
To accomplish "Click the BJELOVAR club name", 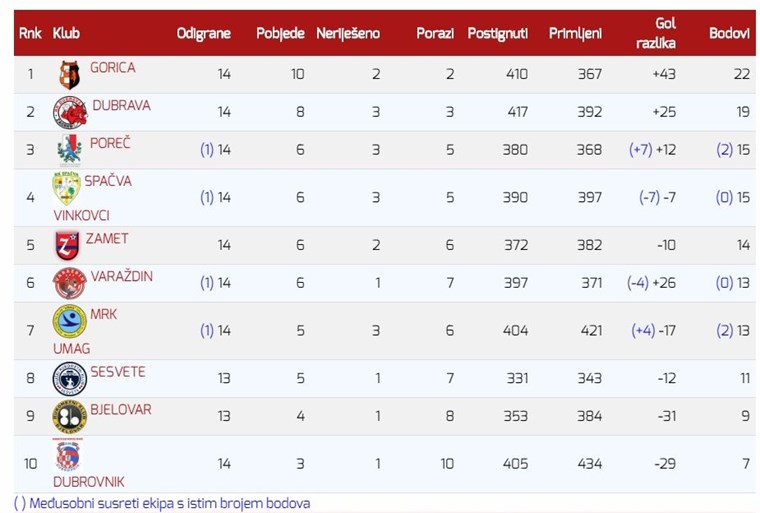I will [x=121, y=410].
